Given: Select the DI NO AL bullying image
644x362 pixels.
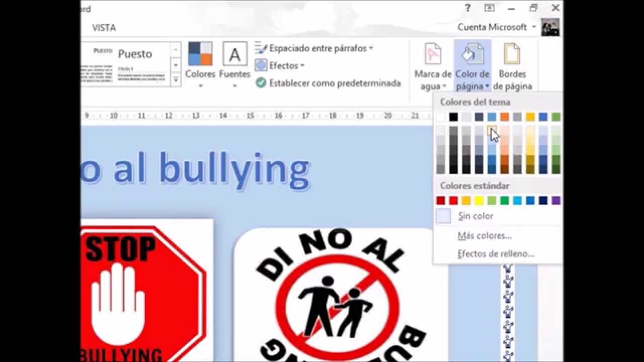Looking at the screenshot, I should [x=341, y=295].
